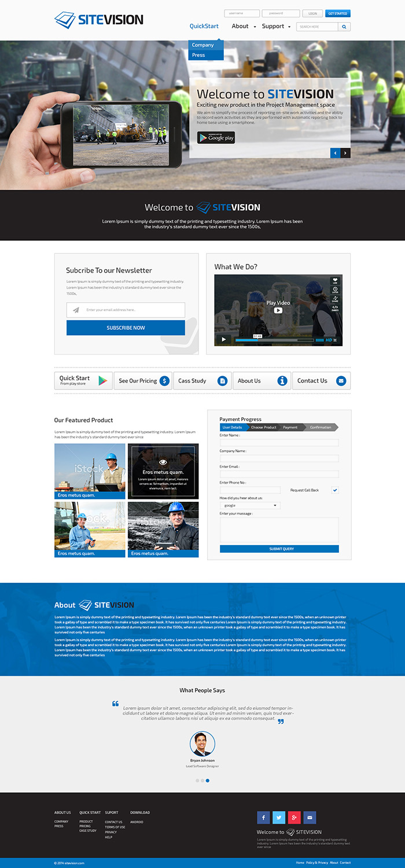Open hovered featured product with black overlay
Screen dimensions: 405x868
coord(163,471)
